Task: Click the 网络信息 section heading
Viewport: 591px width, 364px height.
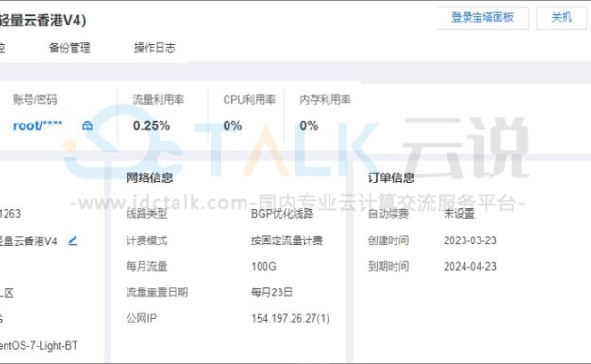Action: 149,177
